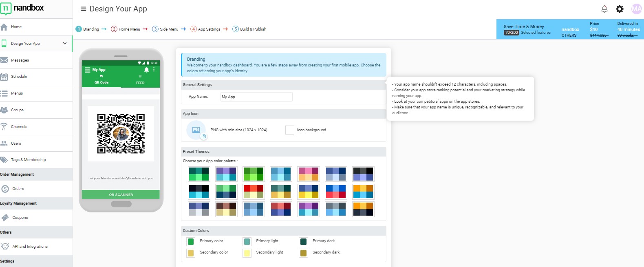
Task: Click the API and Integrations icon
Action: 5,246
